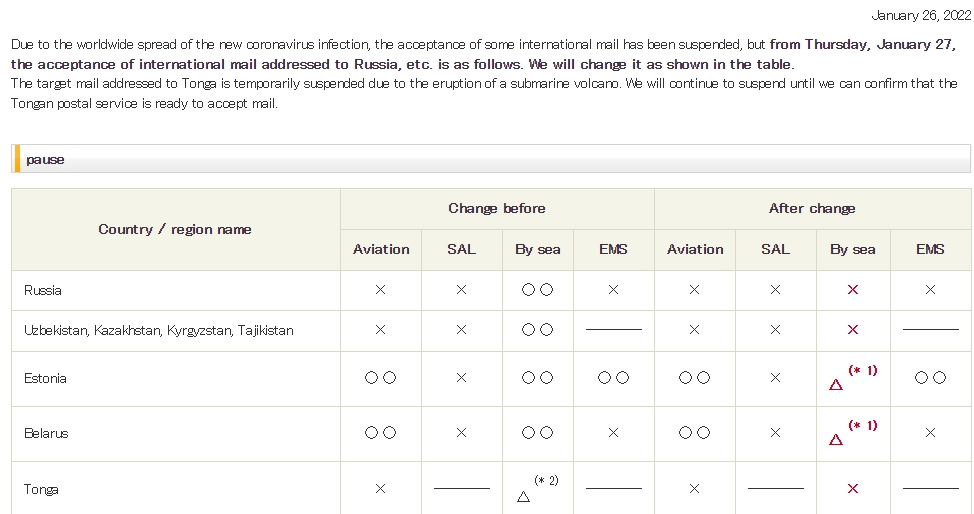Viewport: 974px width, 514px height.
Task: Click the (*1) note marker in the Estonia row
Action: tap(863, 370)
